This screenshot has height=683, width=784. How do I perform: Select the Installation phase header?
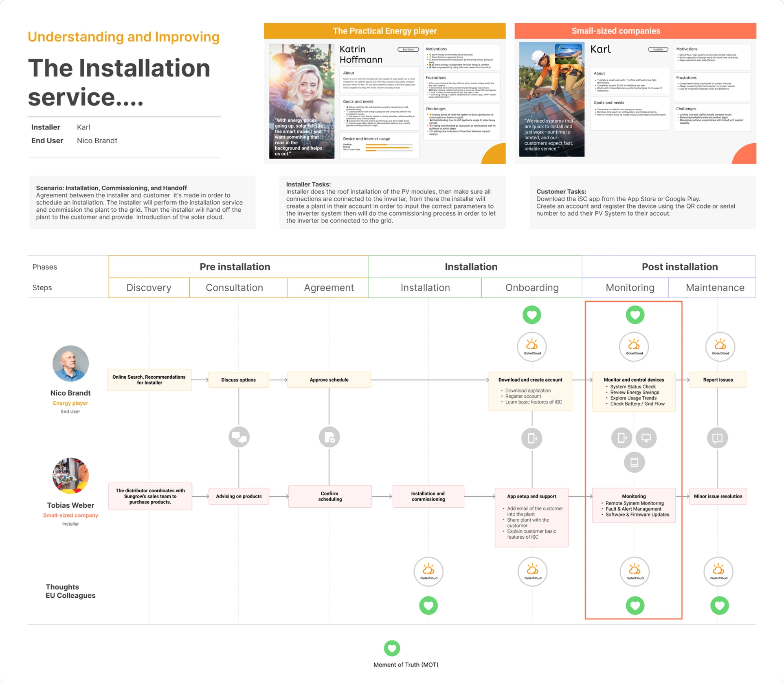point(475,267)
